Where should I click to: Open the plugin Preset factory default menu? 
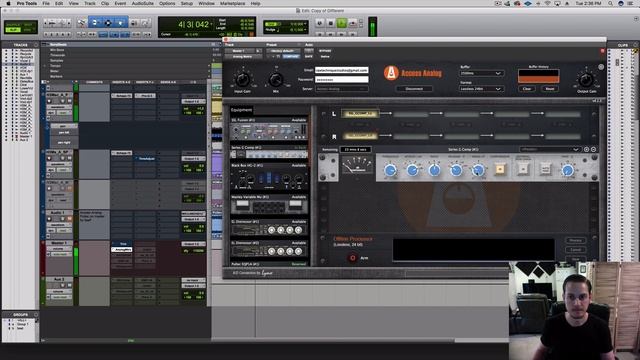(283, 51)
